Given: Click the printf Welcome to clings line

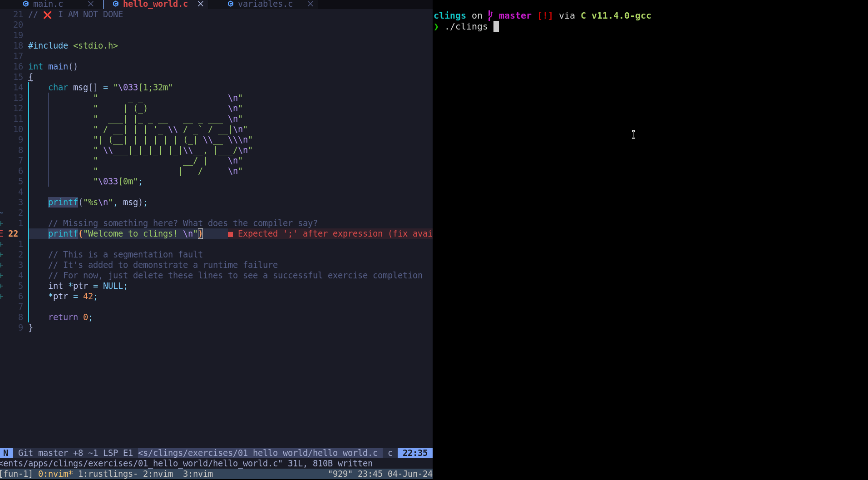Looking at the screenshot, I should click(126, 234).
